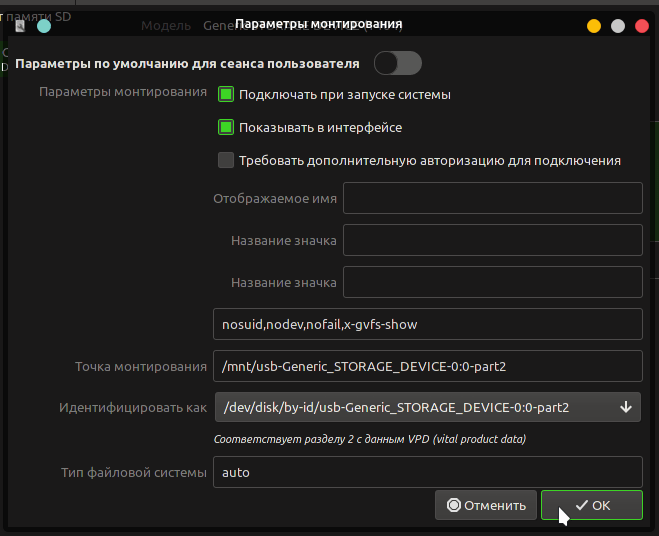Click the yellow minimize window button

pyautogui.click(x=594, y=26)
